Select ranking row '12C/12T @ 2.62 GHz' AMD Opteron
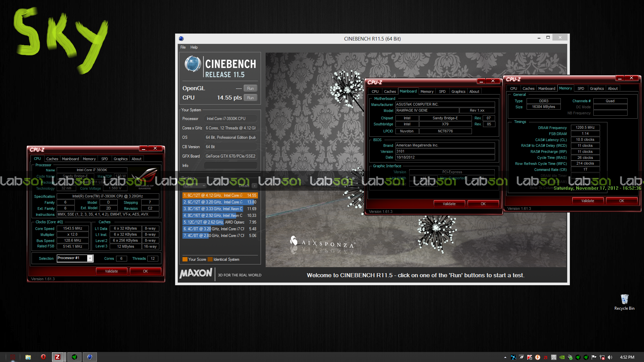This screenshot has width=644, height=362. click(220, 222)
